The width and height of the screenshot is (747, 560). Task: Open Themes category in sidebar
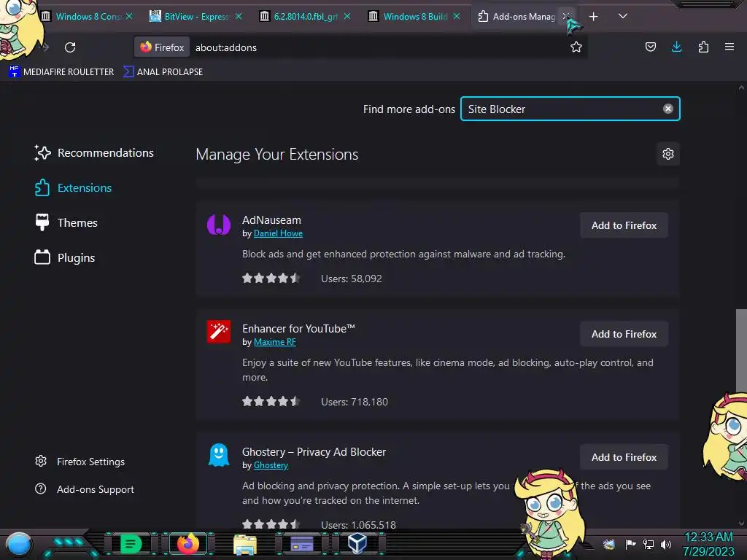[66, 223]
